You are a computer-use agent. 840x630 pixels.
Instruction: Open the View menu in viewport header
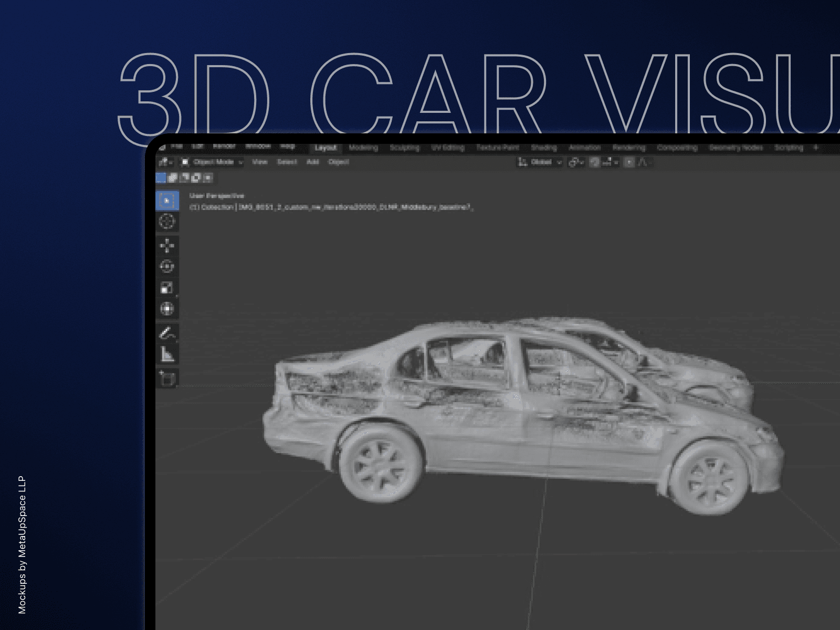260,162
